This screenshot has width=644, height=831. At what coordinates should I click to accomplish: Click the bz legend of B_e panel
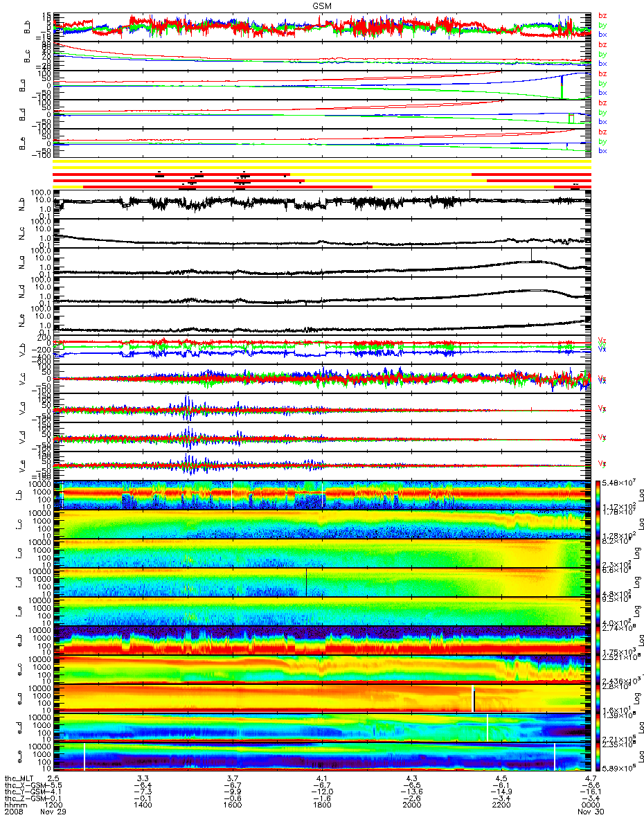coord(602,132)
